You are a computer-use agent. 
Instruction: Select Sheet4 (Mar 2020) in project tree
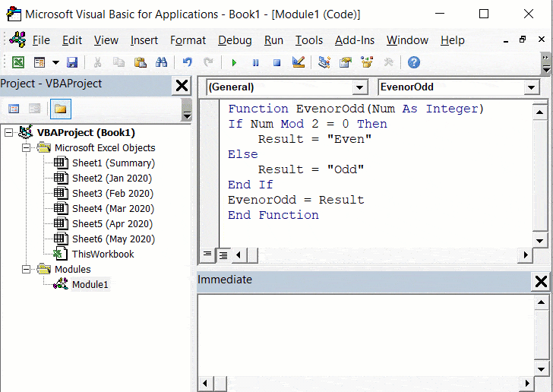(113, 208)
